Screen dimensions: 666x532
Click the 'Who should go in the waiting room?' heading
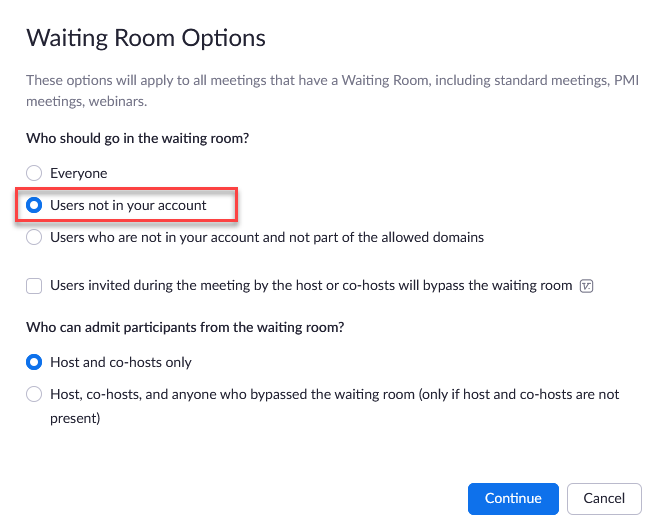click(138, 138)
